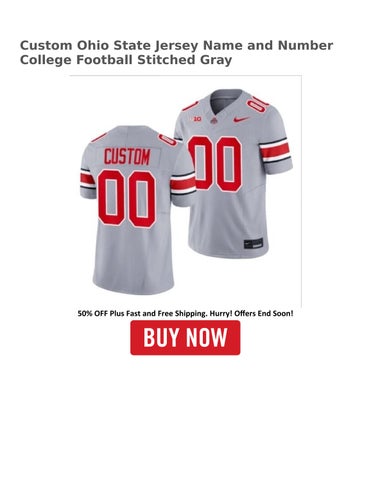Click the large 00 number on front jersey

(x=215, y=163)
